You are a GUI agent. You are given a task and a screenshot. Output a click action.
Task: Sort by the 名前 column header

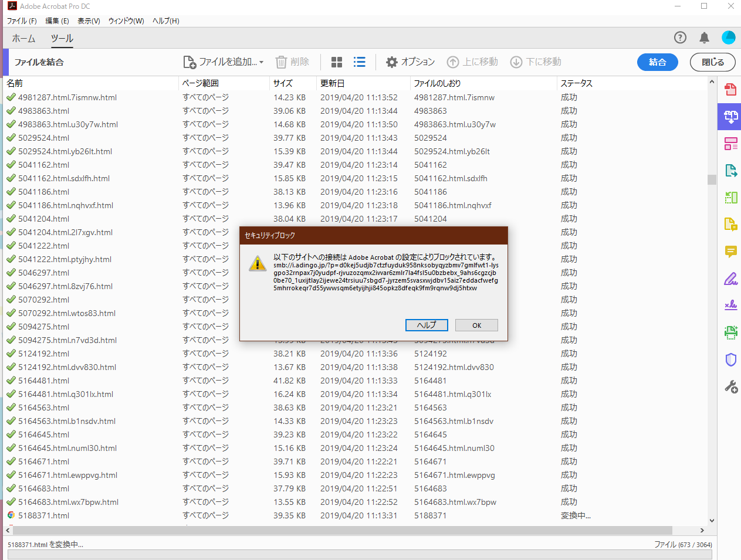point(91,83)
